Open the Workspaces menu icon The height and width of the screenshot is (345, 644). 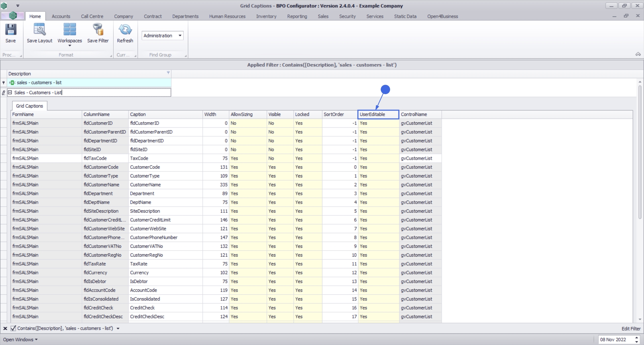click(69, 30)
